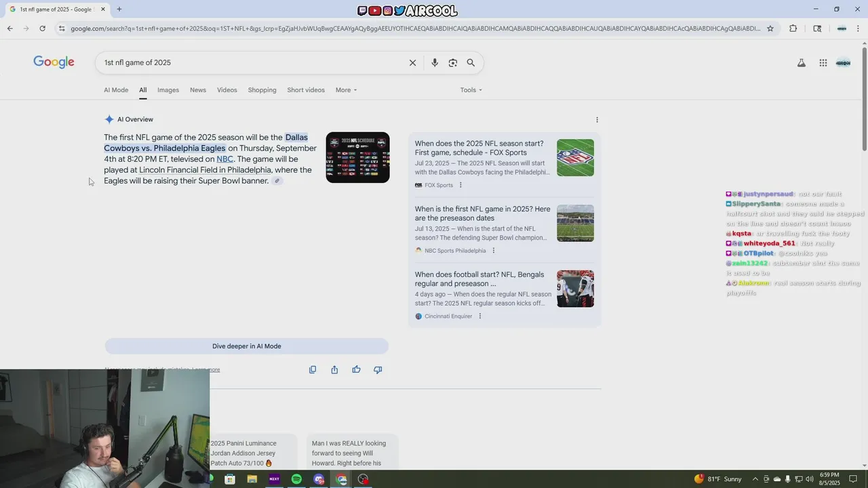Clear the search box with the X
This screenshot has width=868, height=488.
pyautogui.click(x=412, y=62)
